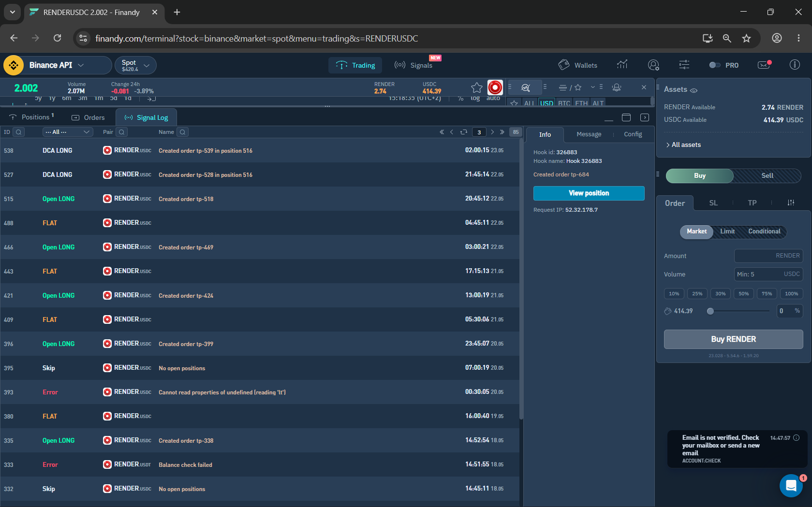Switch to Positions tab
This screenshot has height=507, width=812.
pos(32,117)
